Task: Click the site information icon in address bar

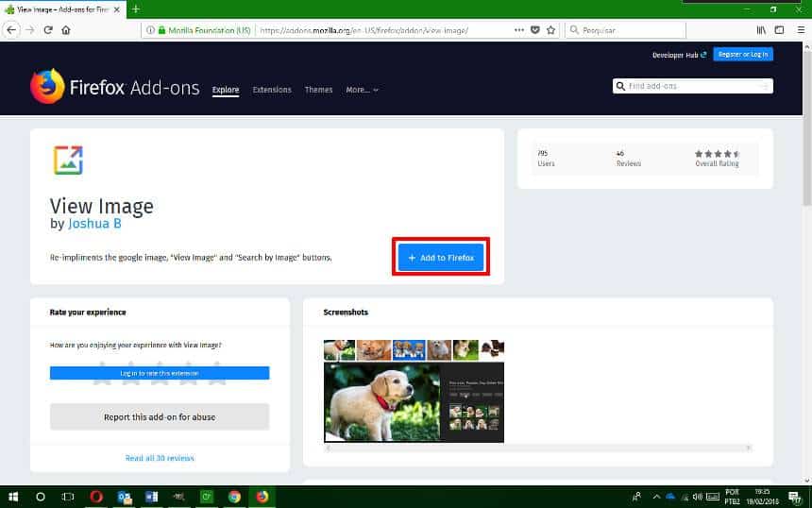Action: click(150, 30)
